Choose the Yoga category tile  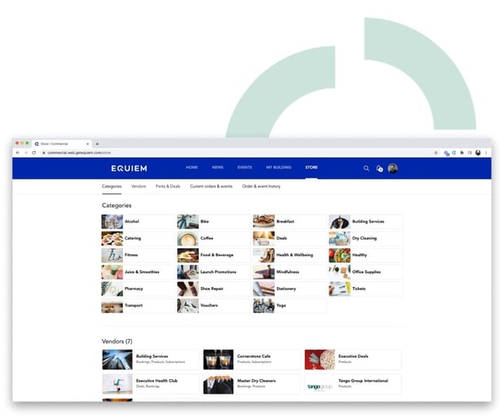click(x=289, y=306)
